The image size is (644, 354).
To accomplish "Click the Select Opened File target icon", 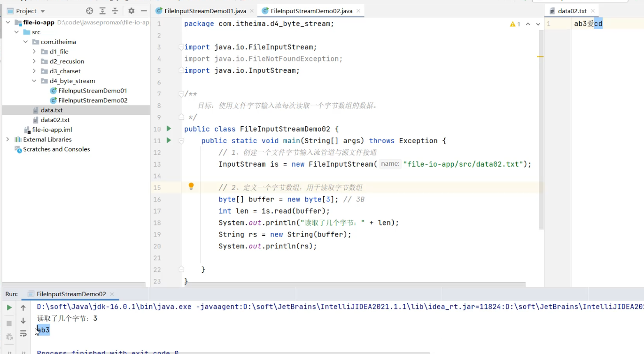I will [90, 11].
